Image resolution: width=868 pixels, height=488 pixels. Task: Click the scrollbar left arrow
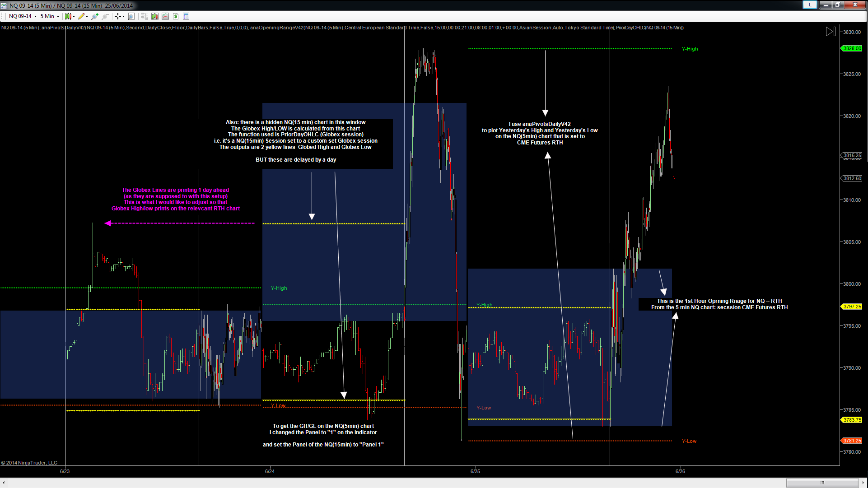(x=4, y=483)
